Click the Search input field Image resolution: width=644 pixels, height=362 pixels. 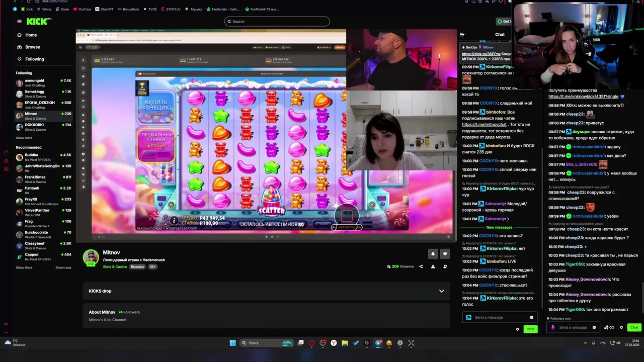click(x=277, y=21)
